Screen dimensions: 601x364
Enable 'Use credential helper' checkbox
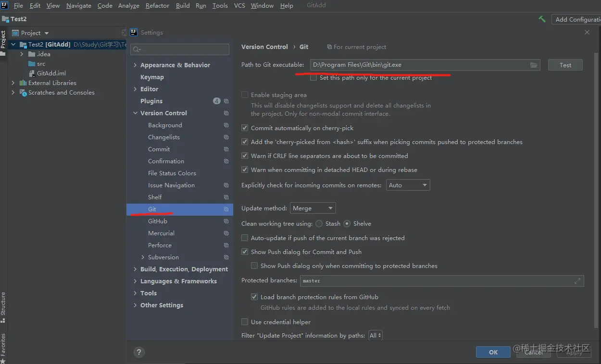pyautogui.click(x=245, y=322)
